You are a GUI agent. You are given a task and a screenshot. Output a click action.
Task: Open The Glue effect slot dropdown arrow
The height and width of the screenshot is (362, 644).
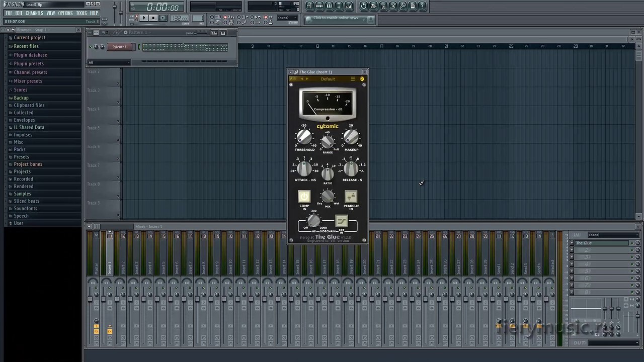pos(572,243)
